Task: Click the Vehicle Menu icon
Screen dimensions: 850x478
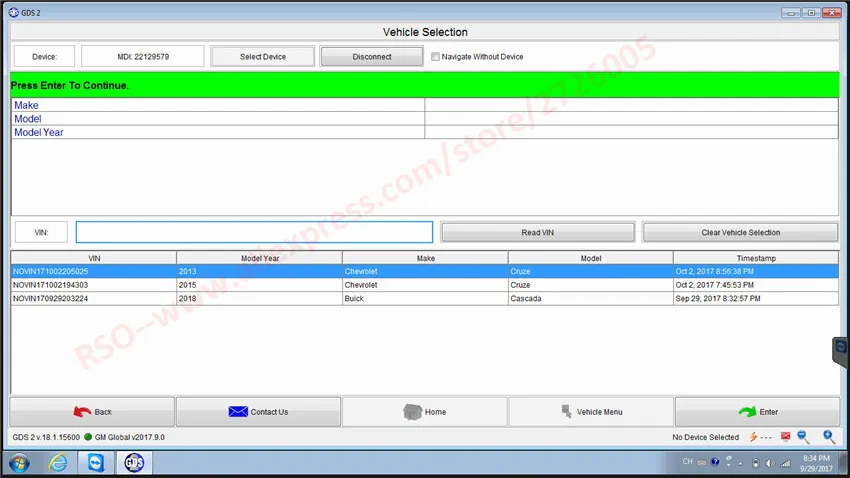Action: 566,411
